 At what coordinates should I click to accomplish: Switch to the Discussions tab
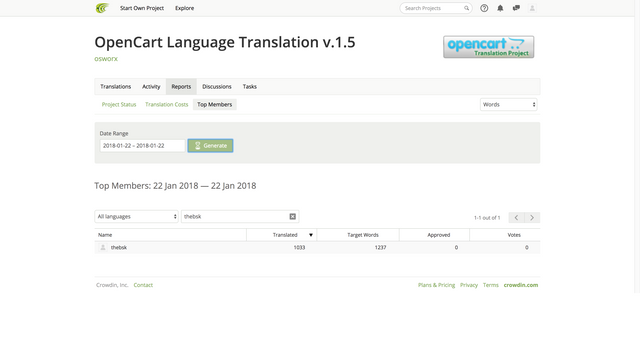217,87
